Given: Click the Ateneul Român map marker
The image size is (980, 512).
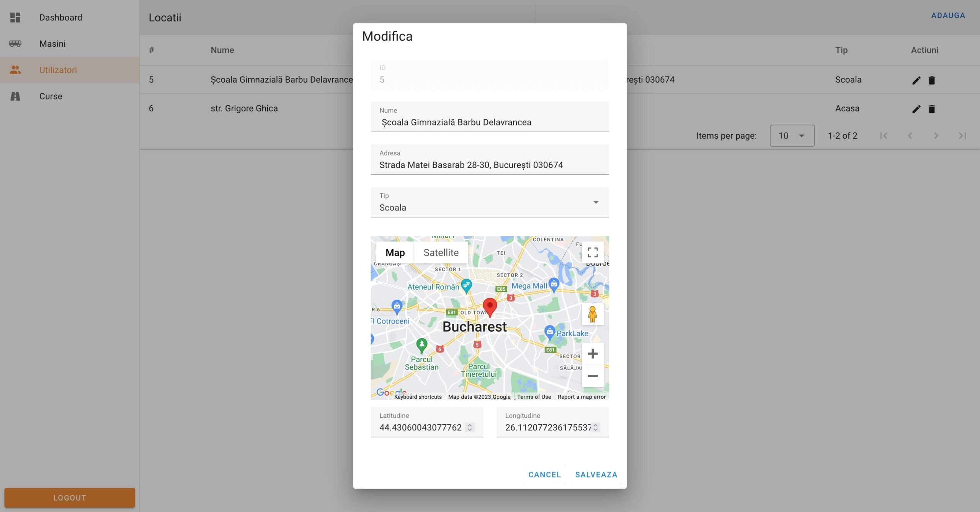Looking at the screenshot, I should coord(466,285).
